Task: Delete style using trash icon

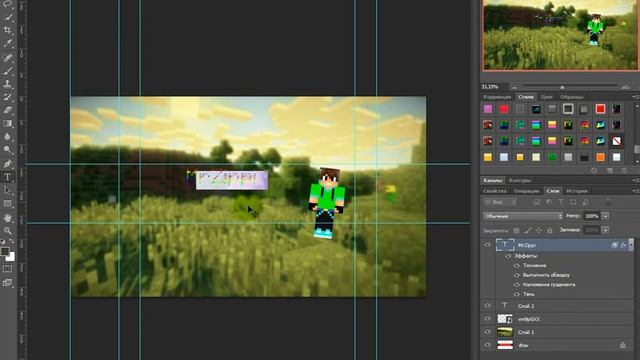Action: 624,171
